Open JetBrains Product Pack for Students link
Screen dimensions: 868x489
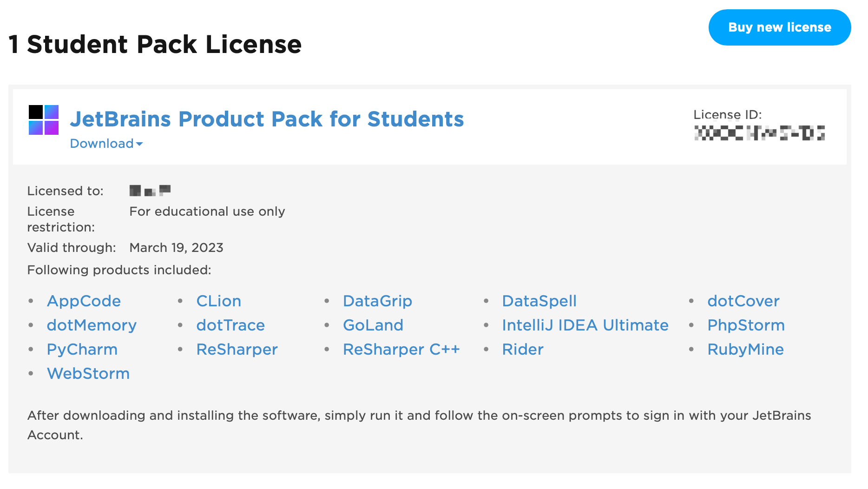[x=267, y=119]
